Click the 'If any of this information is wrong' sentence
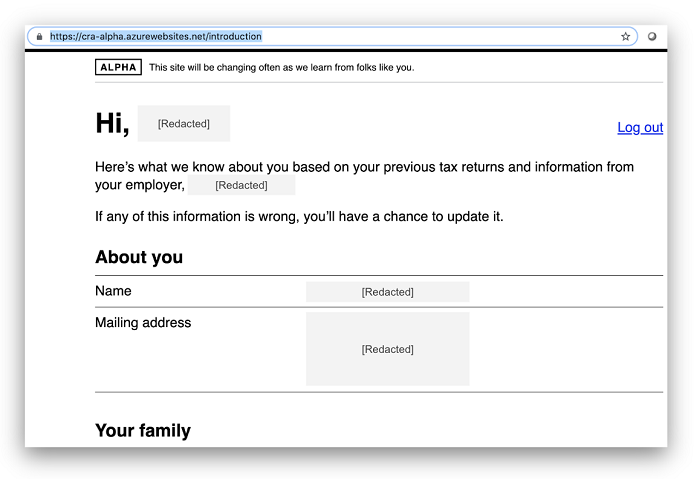This screenshot has height=479, width=694. point(299,216)
